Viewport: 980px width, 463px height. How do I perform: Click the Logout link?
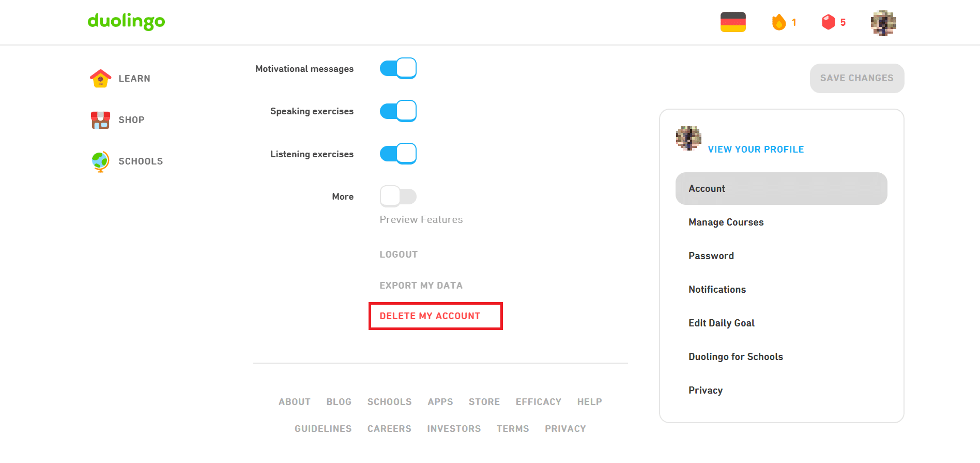pos(399,255)
